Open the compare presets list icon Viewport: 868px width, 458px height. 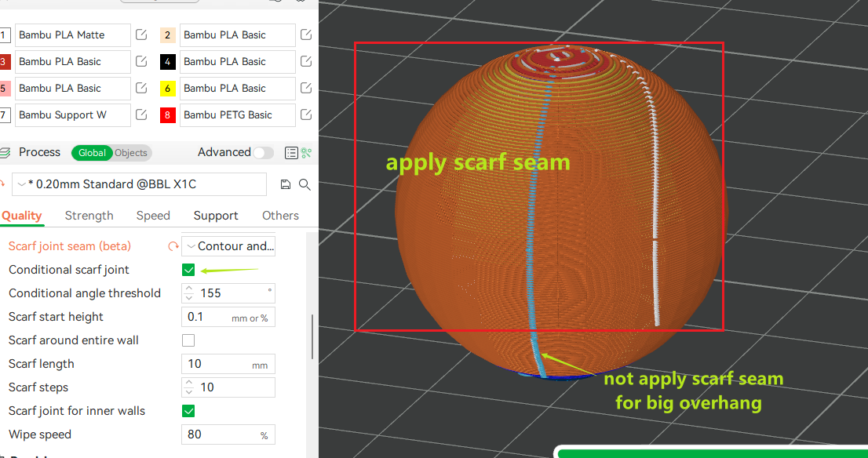tap(291, 153)
